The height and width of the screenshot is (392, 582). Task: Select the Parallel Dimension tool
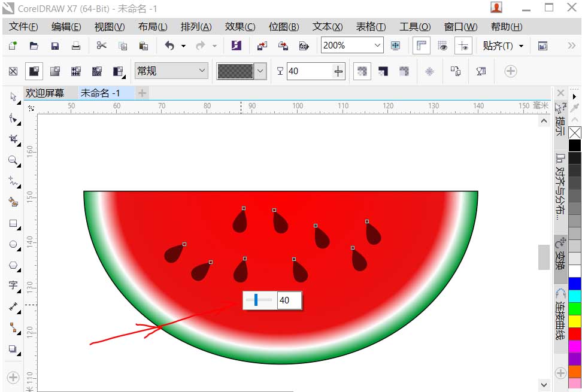pos(13,306)
